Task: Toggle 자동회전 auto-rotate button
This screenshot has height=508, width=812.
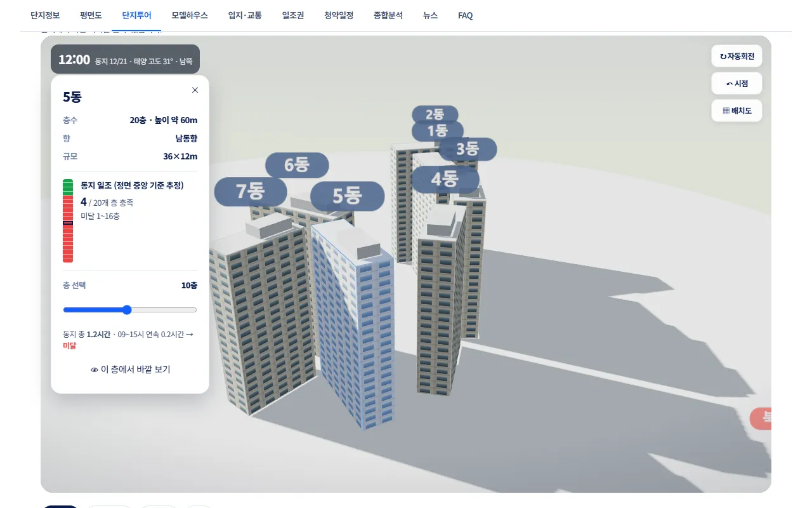Action: pos(737,56)
